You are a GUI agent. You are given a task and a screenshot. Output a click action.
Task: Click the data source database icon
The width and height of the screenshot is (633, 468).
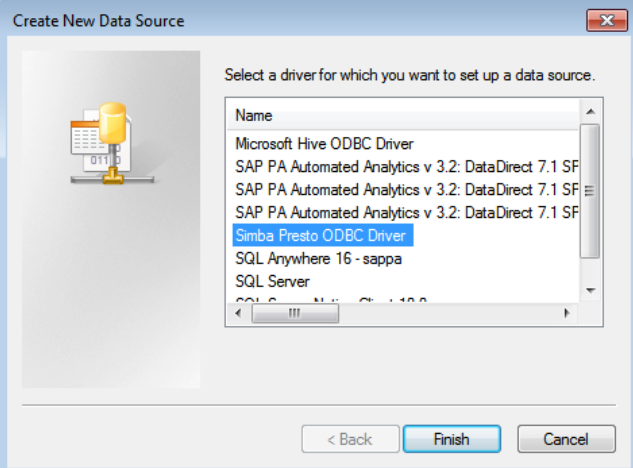112,143
